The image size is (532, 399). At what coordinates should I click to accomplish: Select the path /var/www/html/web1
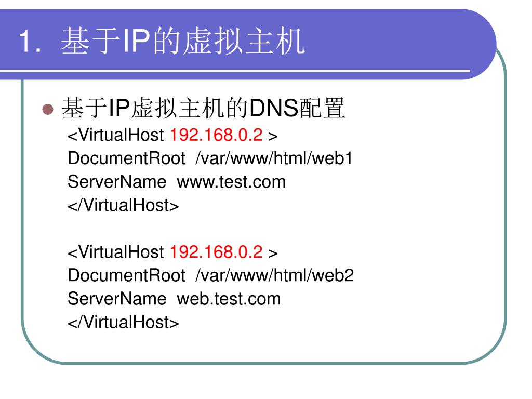tap(274, 158)
